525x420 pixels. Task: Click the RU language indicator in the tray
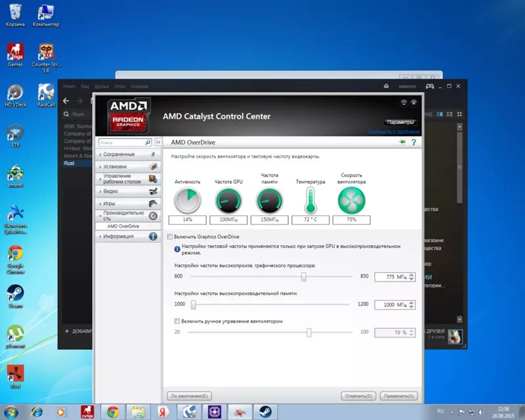[x=440, y=411]
